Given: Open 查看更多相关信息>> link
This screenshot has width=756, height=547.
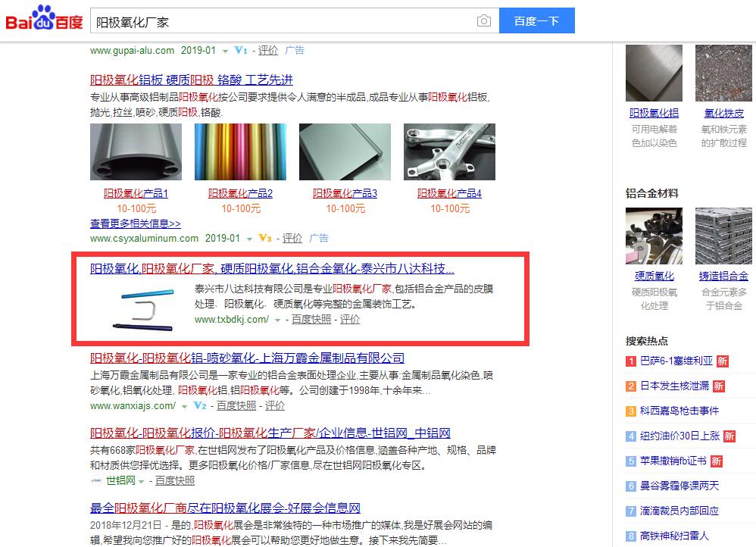Looking at the screenshot, I should [136, 223].
